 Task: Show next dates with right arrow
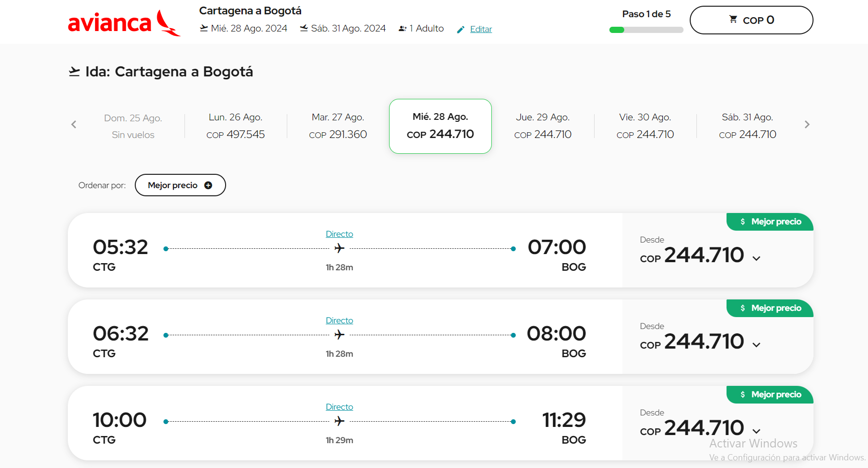click(807, 125)
